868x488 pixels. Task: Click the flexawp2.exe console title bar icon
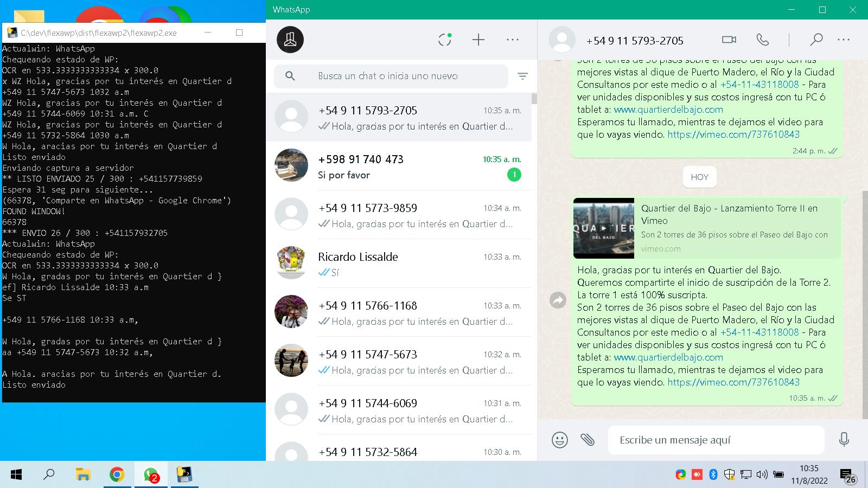coord(11,33)
